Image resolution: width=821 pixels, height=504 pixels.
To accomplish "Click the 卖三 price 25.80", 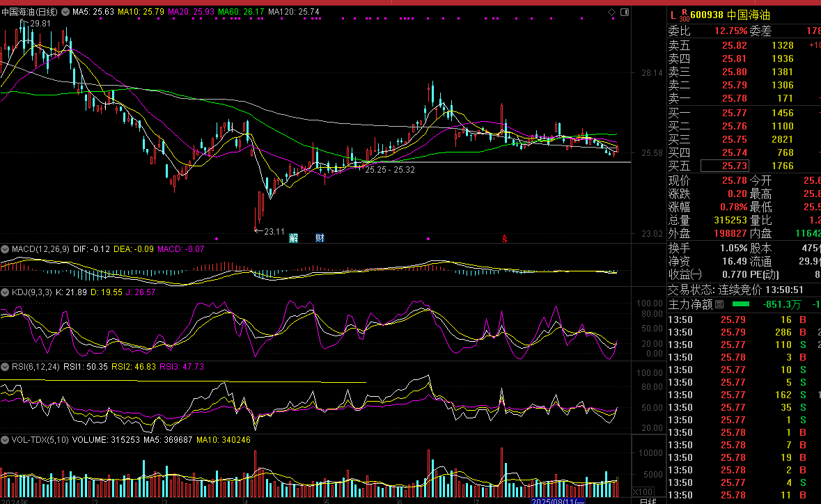I will [x=734, y=72].
